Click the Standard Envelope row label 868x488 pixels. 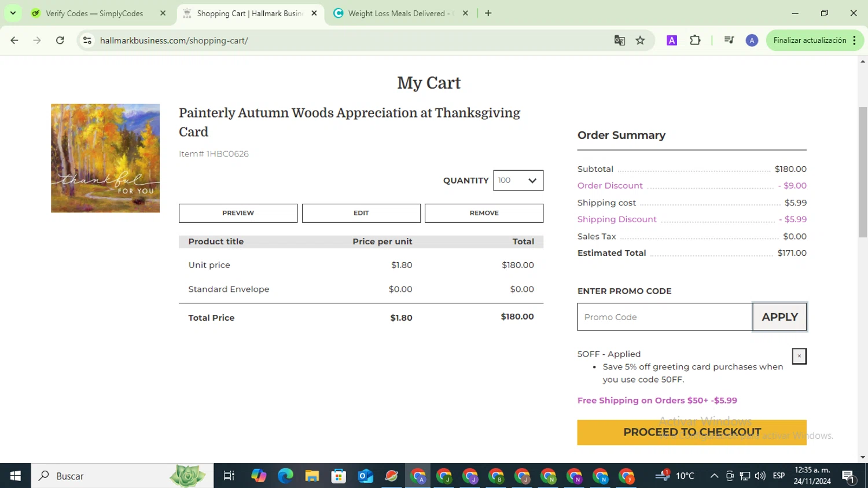pyautogui.click(x=229, y=289)
